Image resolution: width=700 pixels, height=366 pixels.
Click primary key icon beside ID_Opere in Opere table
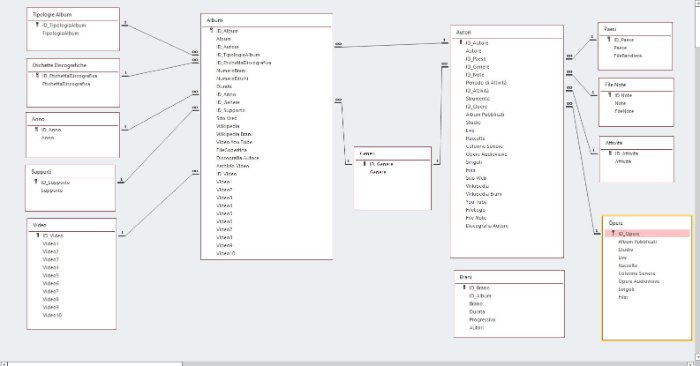click(x=613, y=233)
